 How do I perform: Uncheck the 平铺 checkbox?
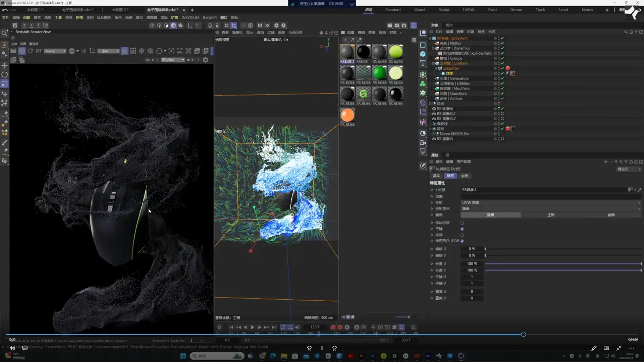462,229
